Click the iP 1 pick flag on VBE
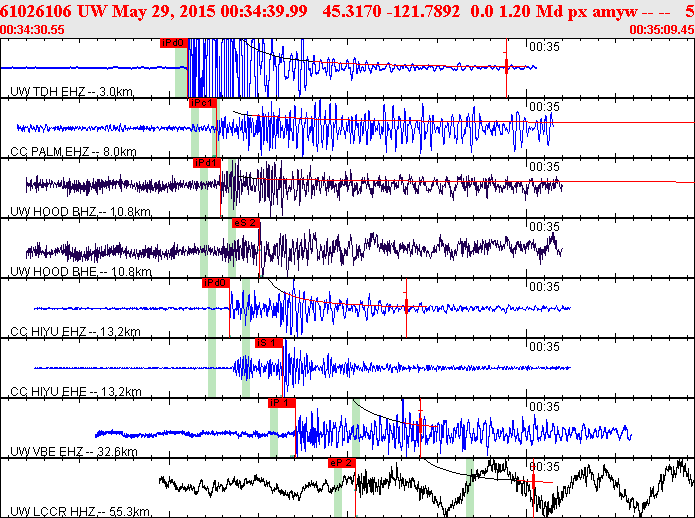 coord(282,403)
